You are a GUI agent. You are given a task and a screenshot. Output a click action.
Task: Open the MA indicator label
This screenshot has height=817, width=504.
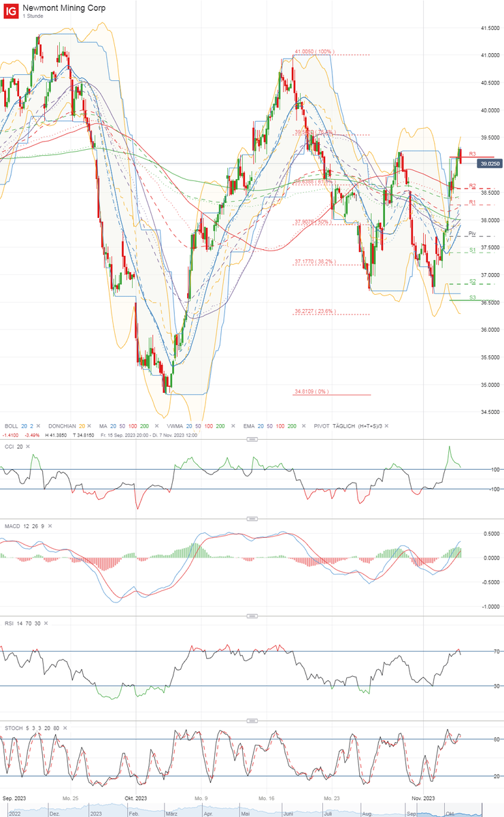tap(103, 425)
